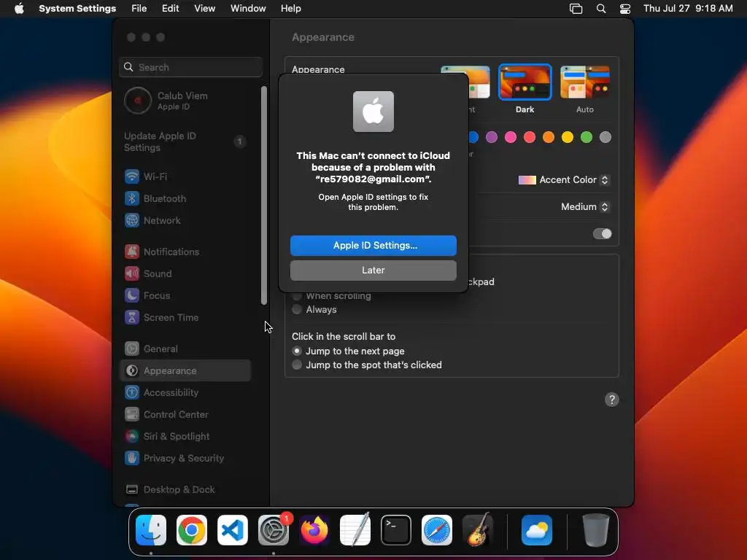Open the Window menu
Viewport: 747px width, 560px height.
point(248,9)
